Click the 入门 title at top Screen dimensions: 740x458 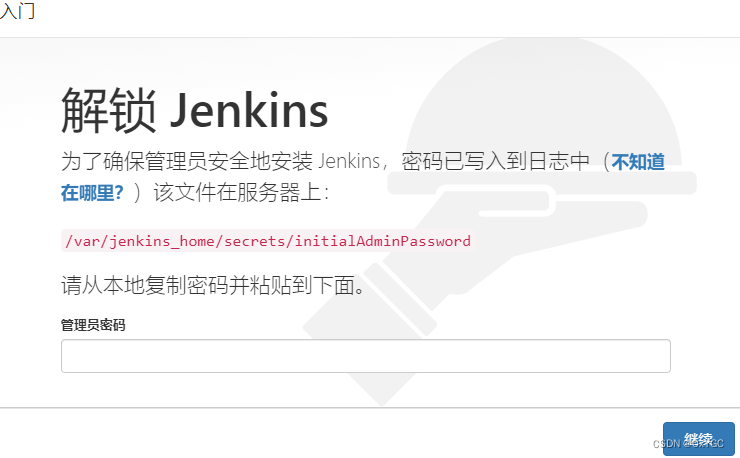pyautogui.click(x=17, y=10)
